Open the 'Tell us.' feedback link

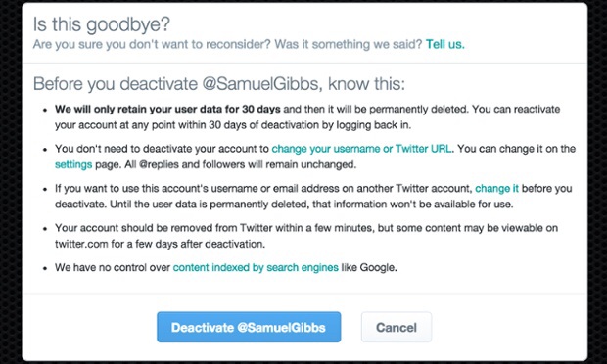(444, 44)
